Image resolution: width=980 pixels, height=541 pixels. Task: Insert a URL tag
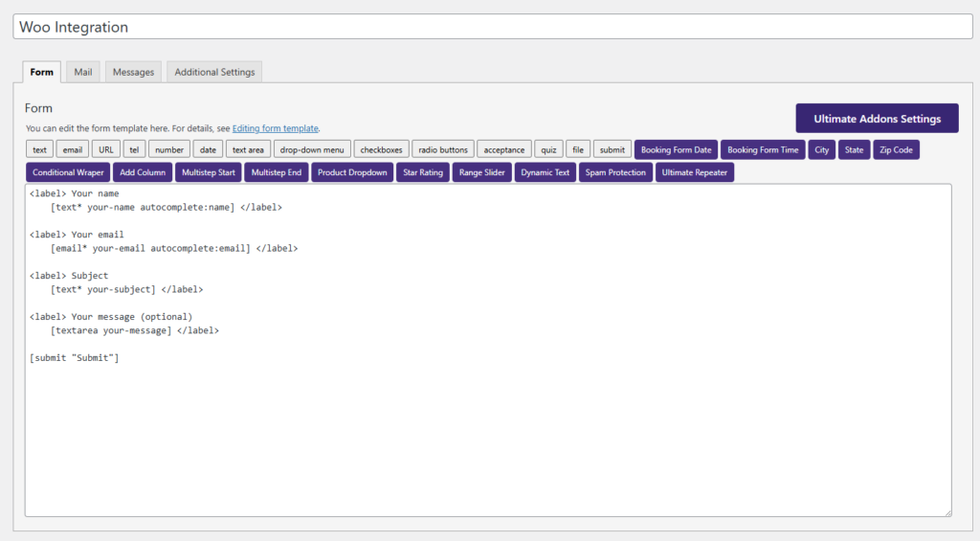106,149
